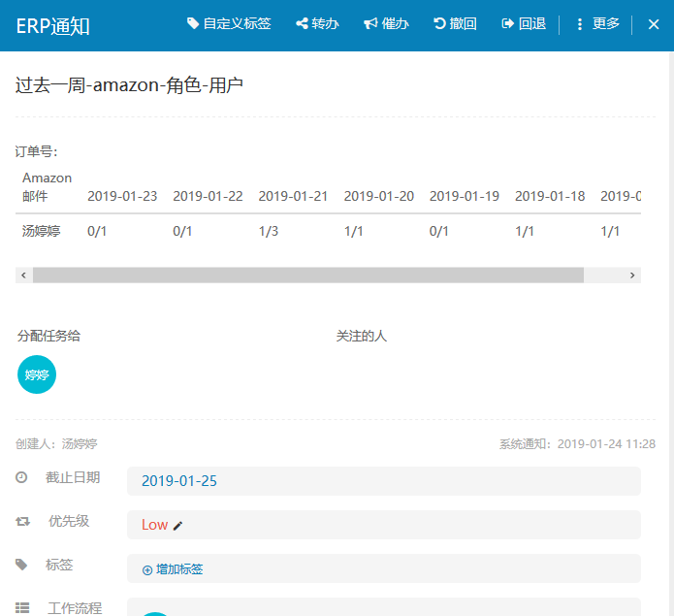Click the 自定义标签 tag icon button

click(229, 24)
